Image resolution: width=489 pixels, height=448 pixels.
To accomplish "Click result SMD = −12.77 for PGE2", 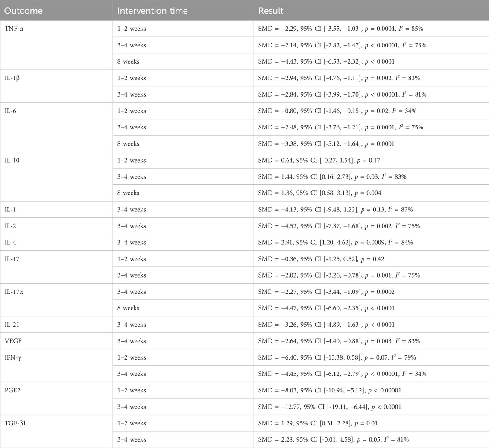I will tap(371, 407).
